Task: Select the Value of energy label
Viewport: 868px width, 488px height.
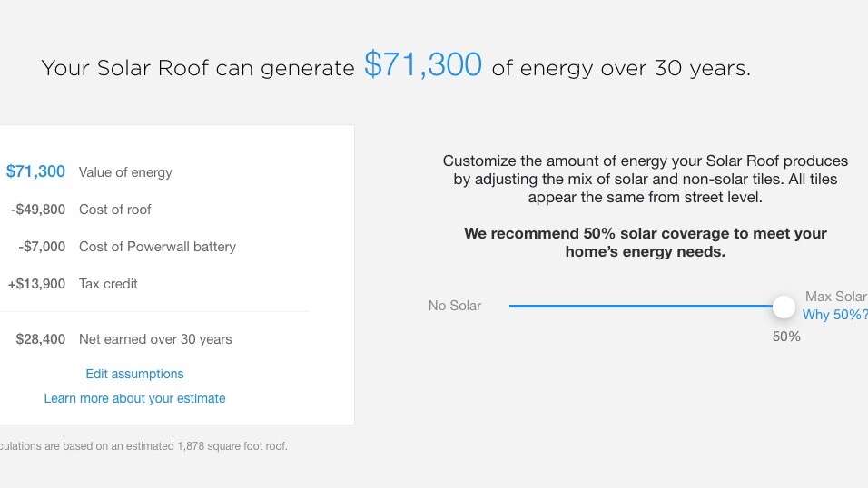Action: [125, 172]
